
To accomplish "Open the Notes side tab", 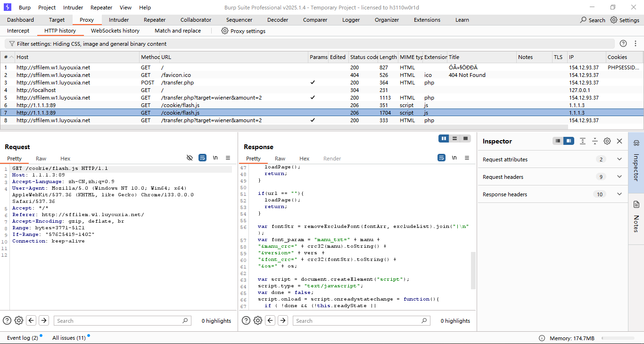I will 636,217.
